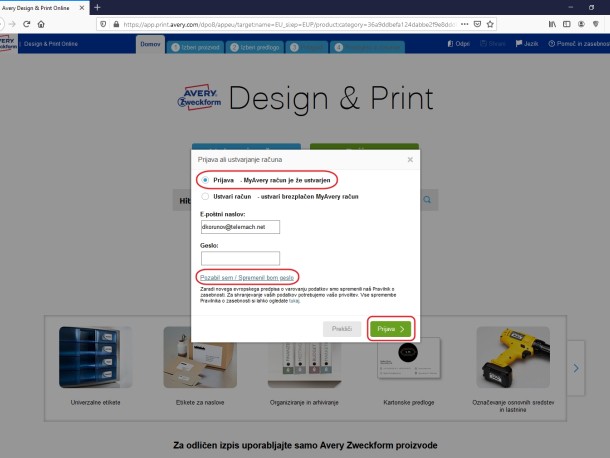Open Univerzalne etikete category thumbnail

pos(95,357)
